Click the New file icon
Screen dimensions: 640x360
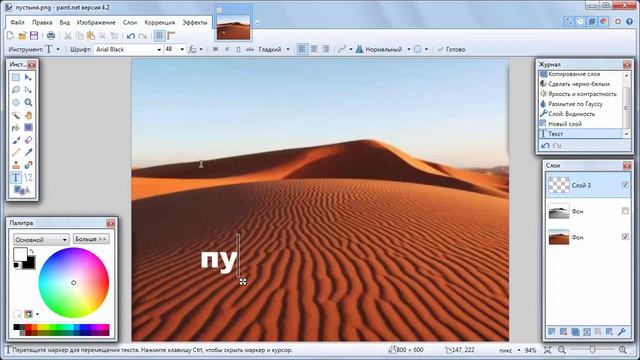pos(11,36)
